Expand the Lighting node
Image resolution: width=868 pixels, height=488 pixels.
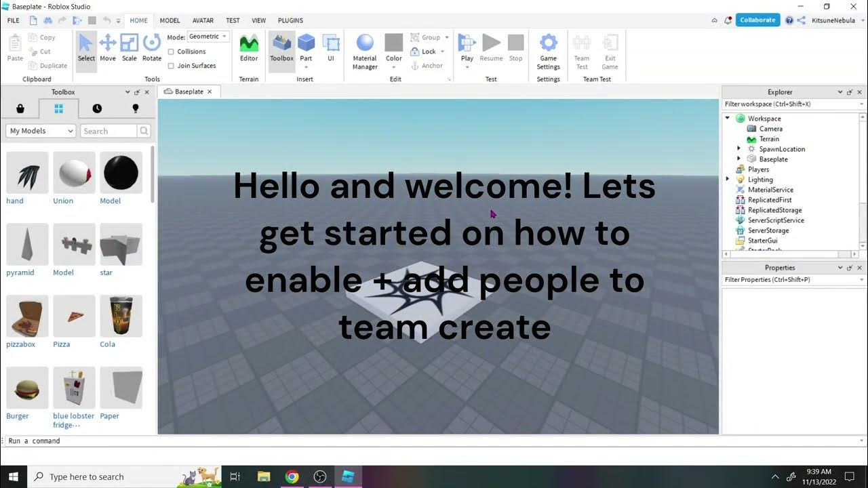point(728,179)
